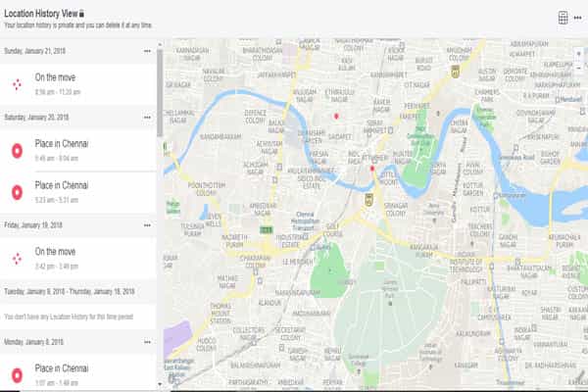This screenshot has width=588, height=392.
Task: Click the Location History View title
Action: click(x=41, y=14)
